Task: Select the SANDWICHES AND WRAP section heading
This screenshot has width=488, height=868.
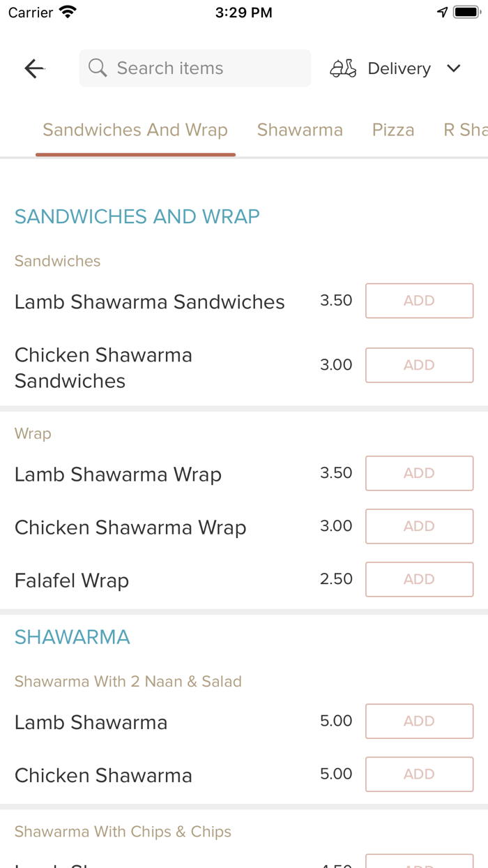Action: point(137,216)
